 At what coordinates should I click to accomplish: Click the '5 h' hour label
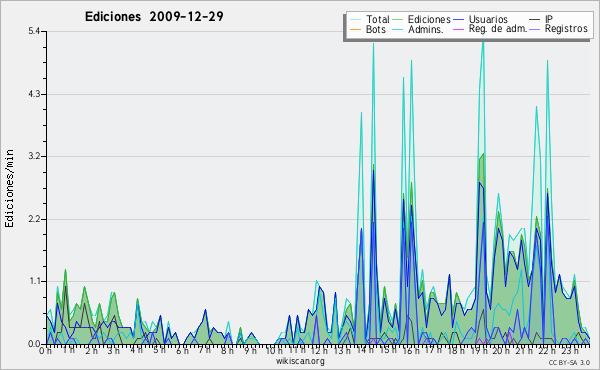coord(159,350)
